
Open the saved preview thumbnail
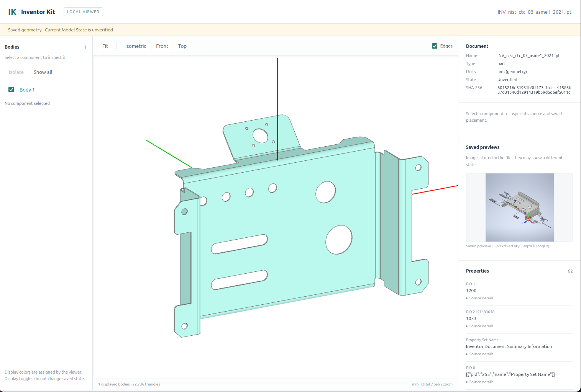[519, 207]
